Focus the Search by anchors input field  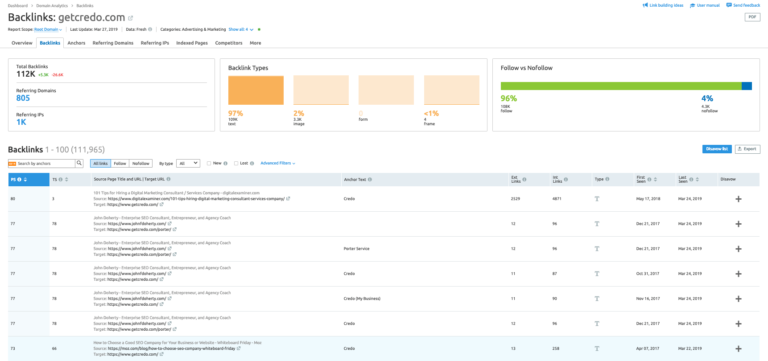46,163
